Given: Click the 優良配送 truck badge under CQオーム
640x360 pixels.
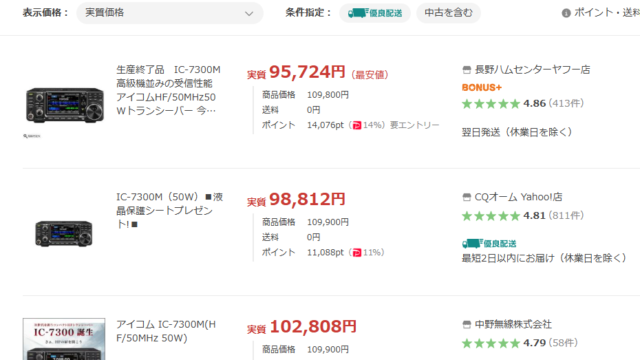Looking at the screenshot, I should coord(489,244).
